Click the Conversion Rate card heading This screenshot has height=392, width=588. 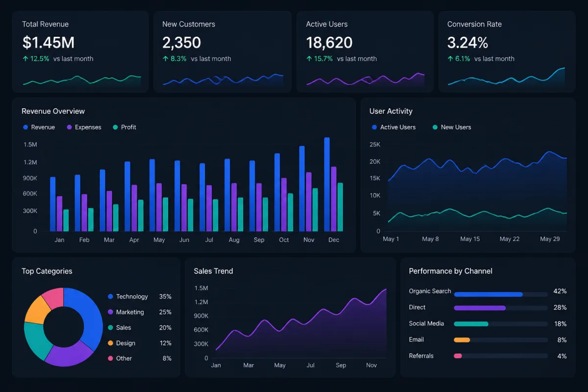[x=474, y=24]
